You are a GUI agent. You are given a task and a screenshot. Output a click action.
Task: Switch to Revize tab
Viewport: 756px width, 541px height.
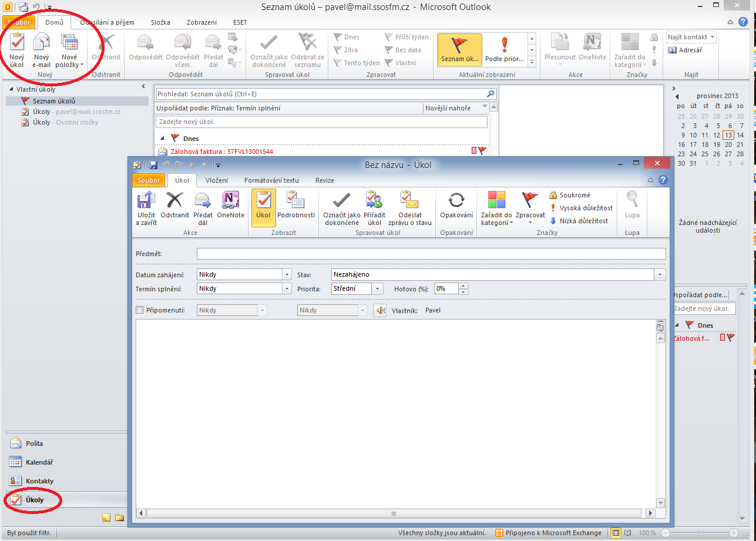pos(325,180)
